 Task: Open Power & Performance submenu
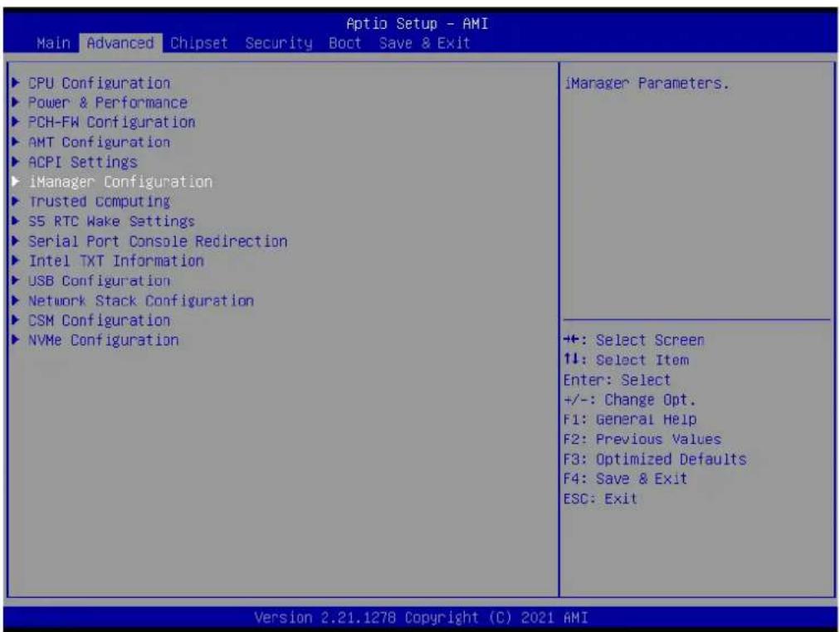point(108,102)
